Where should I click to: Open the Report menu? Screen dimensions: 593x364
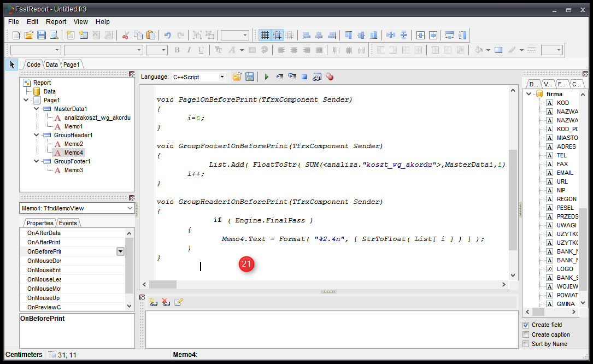coord(56,22)
